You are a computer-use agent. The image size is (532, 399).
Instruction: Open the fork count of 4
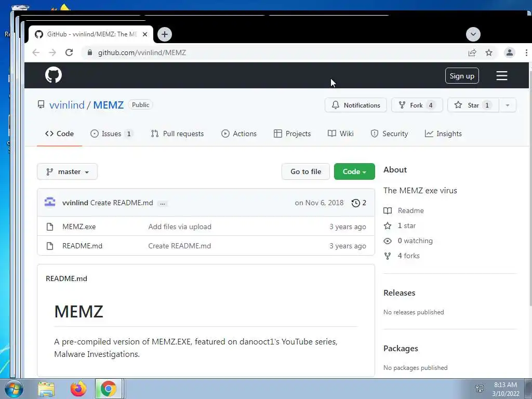point(431,105)
